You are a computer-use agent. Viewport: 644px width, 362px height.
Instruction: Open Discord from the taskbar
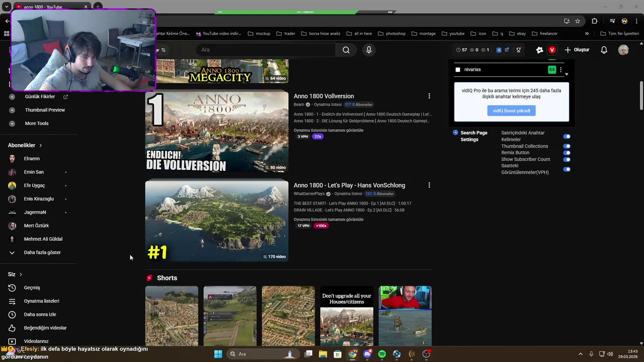pyautogui.click(x=367, y=354)
